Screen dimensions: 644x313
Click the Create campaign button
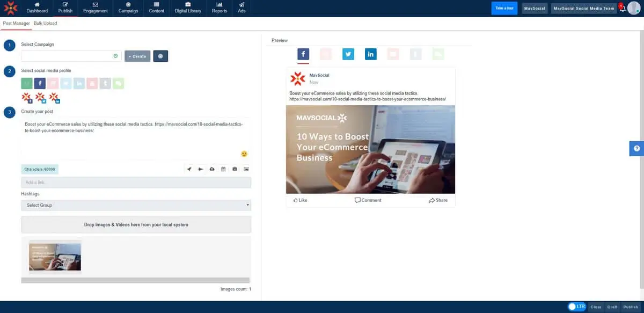pos(137,55)
